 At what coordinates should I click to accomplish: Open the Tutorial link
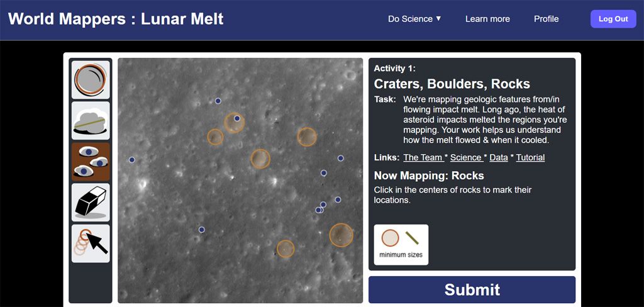[530, 157]
